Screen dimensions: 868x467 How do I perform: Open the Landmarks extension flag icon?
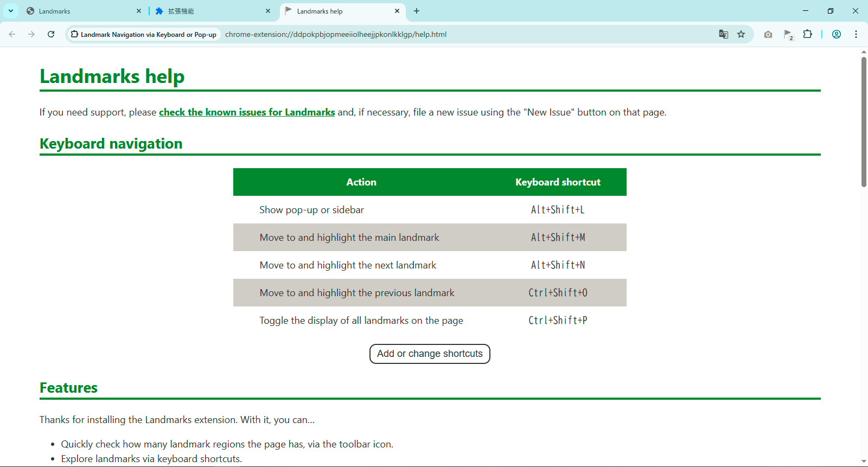[x=788, y=34]
